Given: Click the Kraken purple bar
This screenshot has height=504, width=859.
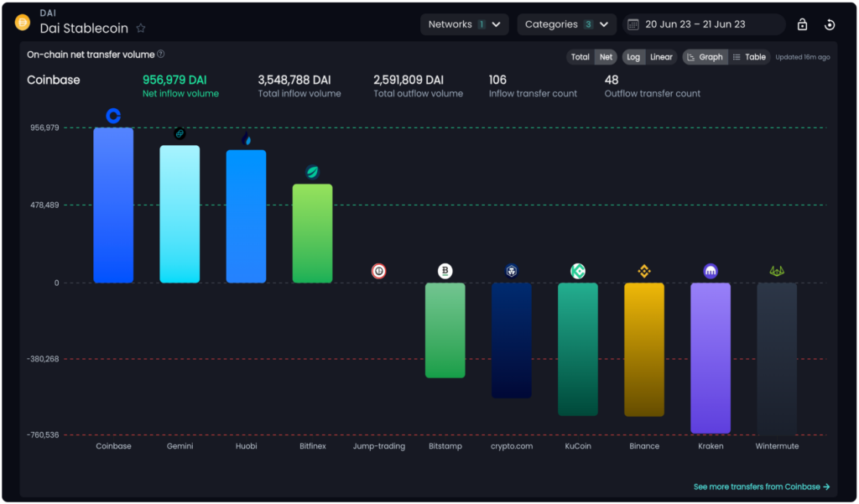Looking at the screenshot, I should pos(711,358).
